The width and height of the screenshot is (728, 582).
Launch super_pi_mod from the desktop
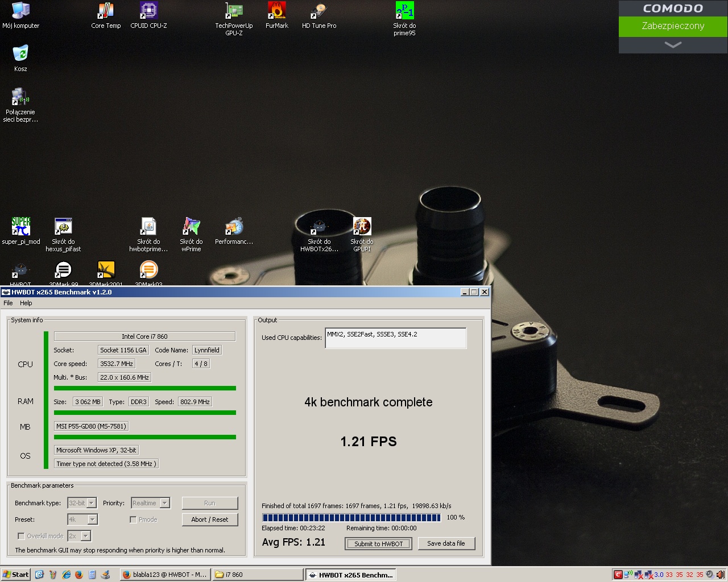click(x=21, y=231)
